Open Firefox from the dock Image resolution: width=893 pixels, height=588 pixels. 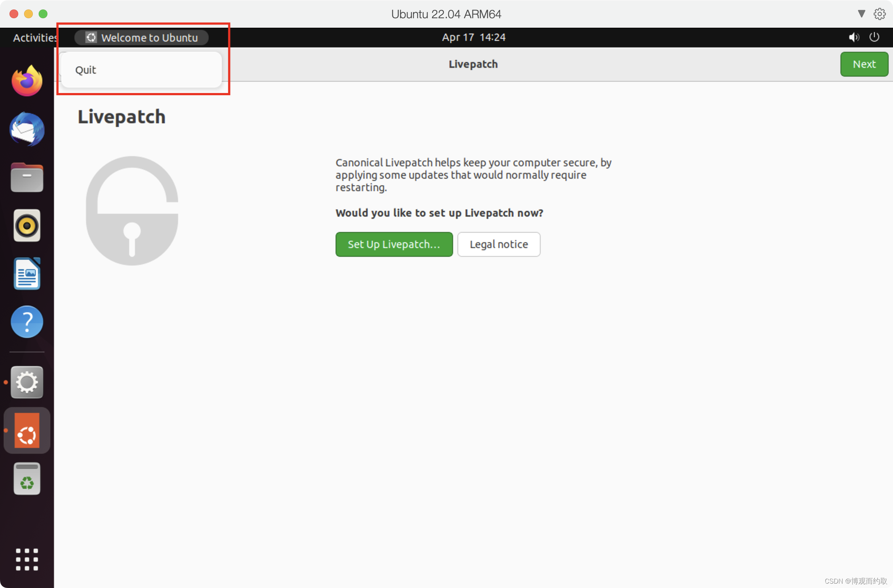coord(27,81)
